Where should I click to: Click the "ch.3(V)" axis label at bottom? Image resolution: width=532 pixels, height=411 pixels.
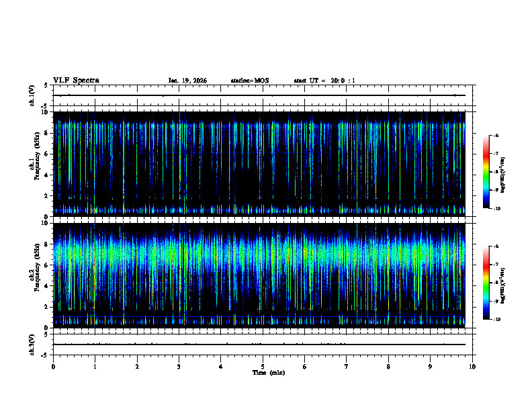(32, 345)
